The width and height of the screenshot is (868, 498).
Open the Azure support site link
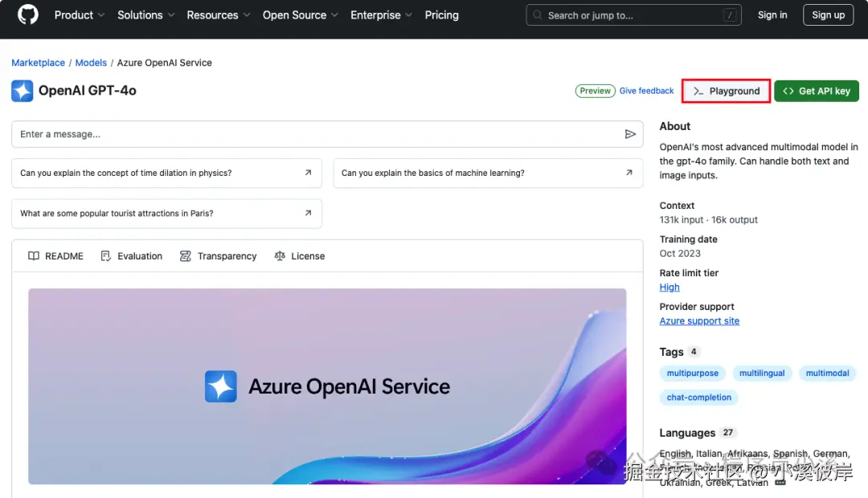tap(699, 321)
